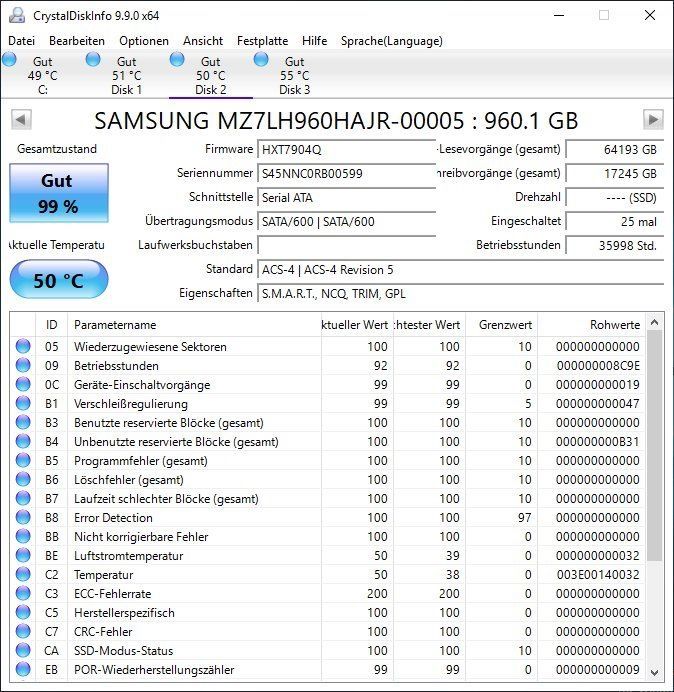Click status orb of Benutzte reservierte Blöcke row
Image resolution: width=674 pixels, height=692 pixels.
click(23, 422)
